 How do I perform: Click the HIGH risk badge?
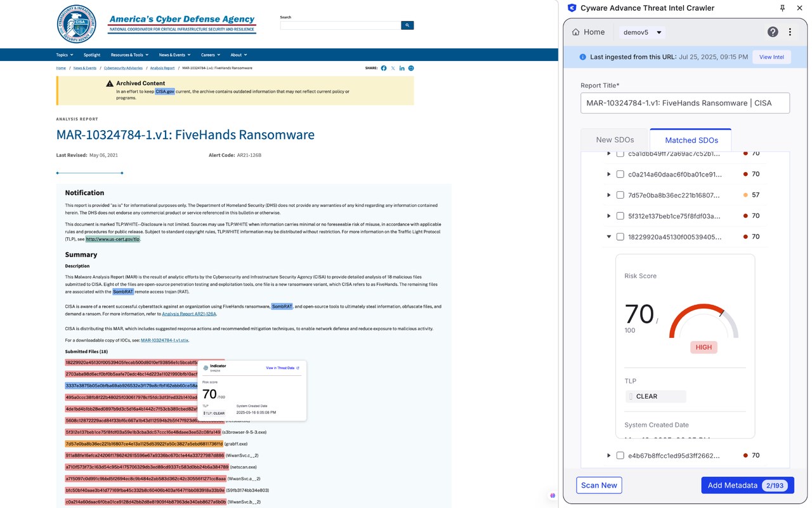[x=704, y=347]
